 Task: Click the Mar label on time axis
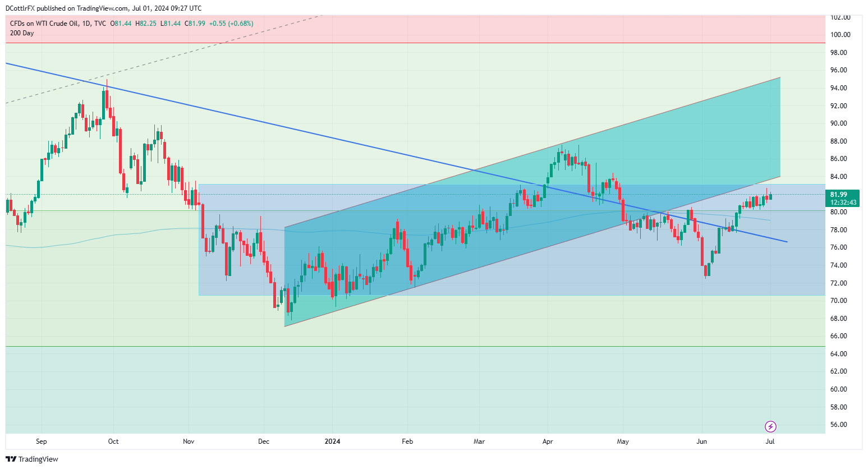click(479, 442)
